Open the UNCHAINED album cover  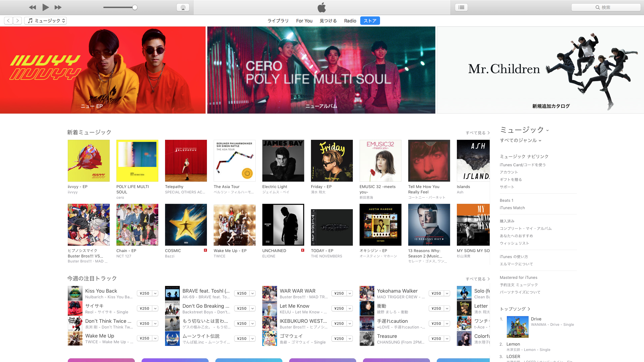coord(283,225)
